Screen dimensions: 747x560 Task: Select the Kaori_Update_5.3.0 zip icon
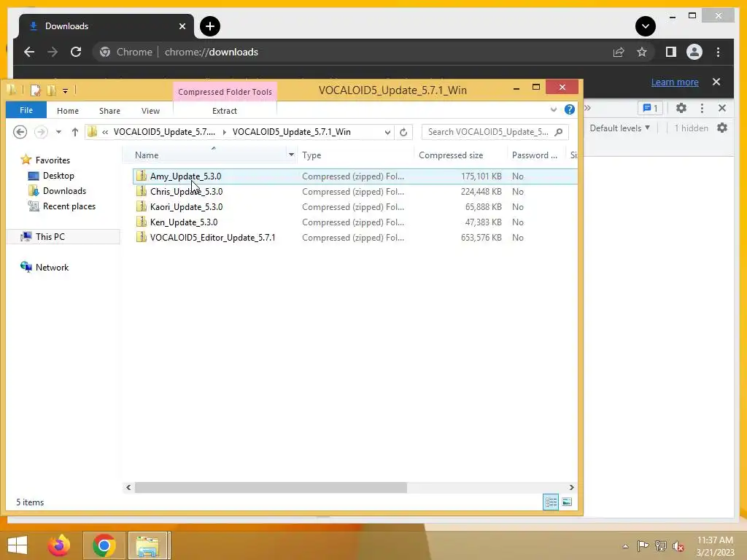(x=141, y=206)
